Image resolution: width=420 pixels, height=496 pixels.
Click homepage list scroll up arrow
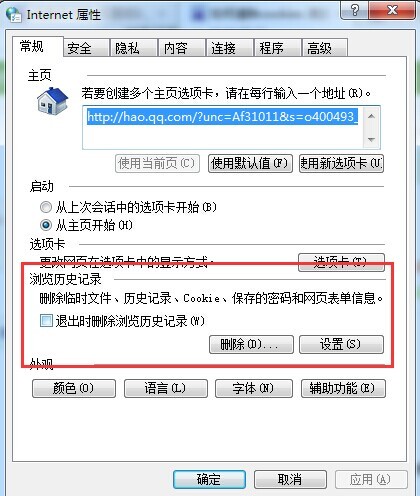tap(371, 116)
